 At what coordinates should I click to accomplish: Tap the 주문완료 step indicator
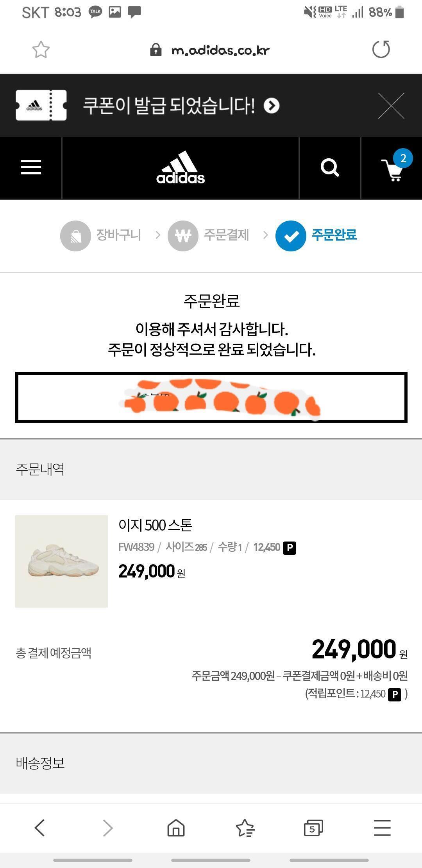[x=316, y=235]
